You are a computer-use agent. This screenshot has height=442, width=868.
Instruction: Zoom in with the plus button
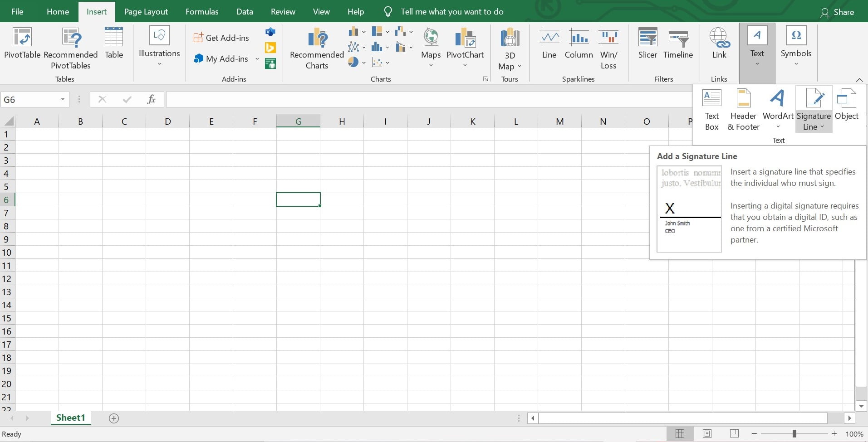click(834, 434)
